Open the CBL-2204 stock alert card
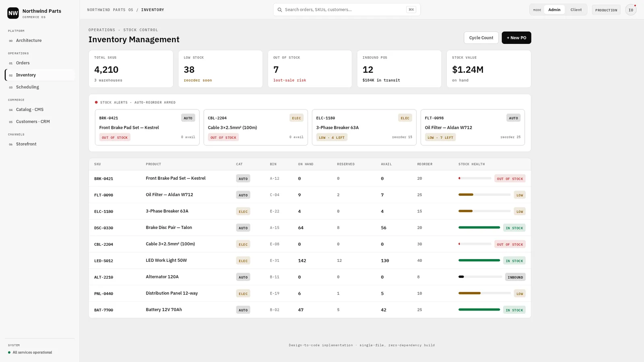The image size is (644, 362). pos(256,128)
